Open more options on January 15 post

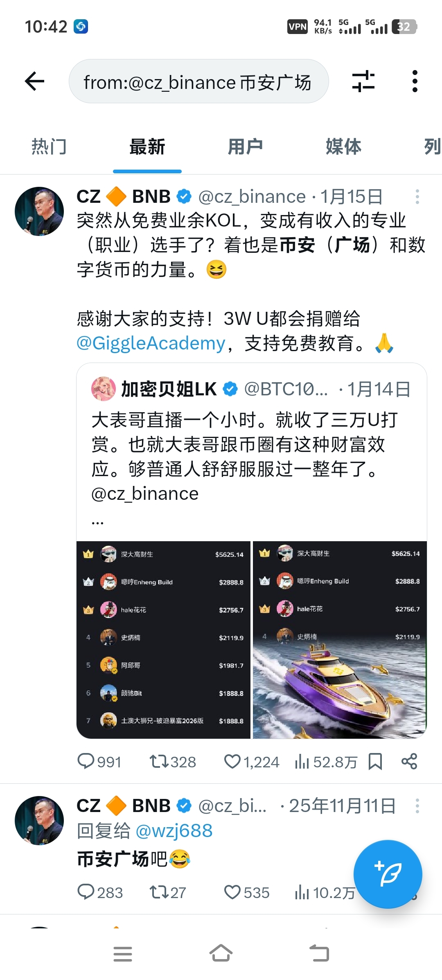[417, 197]
